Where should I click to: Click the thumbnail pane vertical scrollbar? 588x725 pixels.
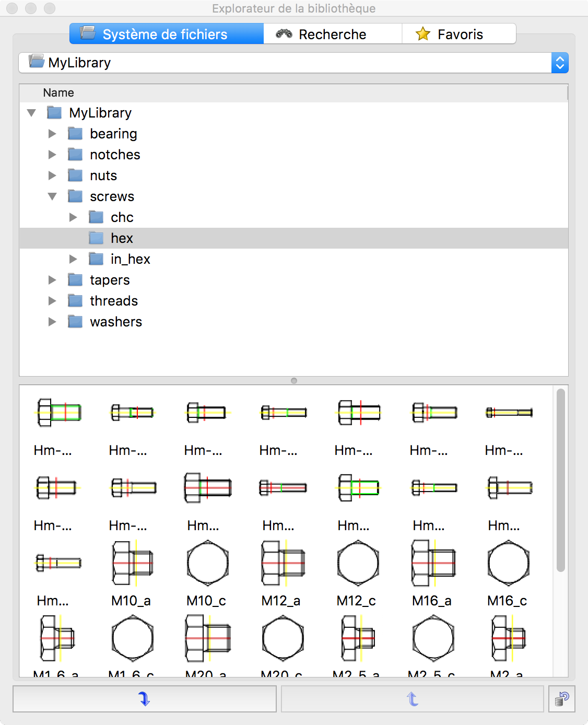coord(560,481)
